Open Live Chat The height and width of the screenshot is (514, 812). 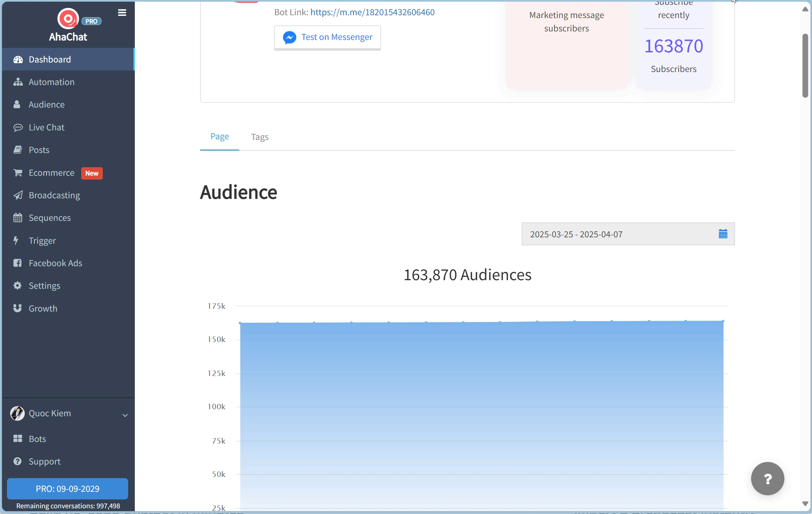click(46, 127)
